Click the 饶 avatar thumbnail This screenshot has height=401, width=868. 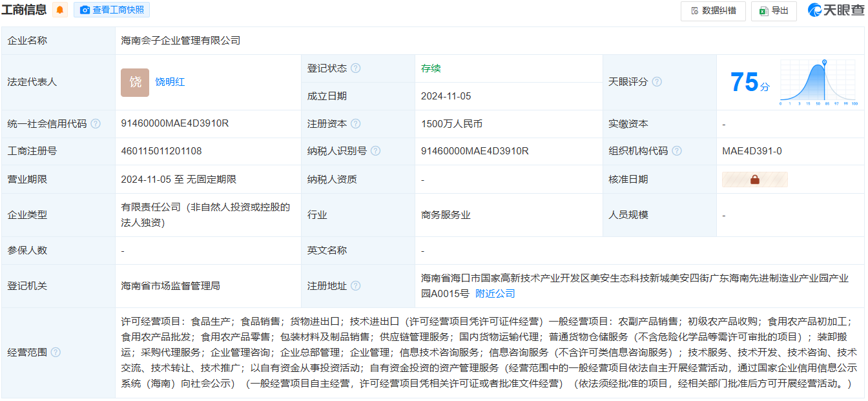click(x=135, y=82)
